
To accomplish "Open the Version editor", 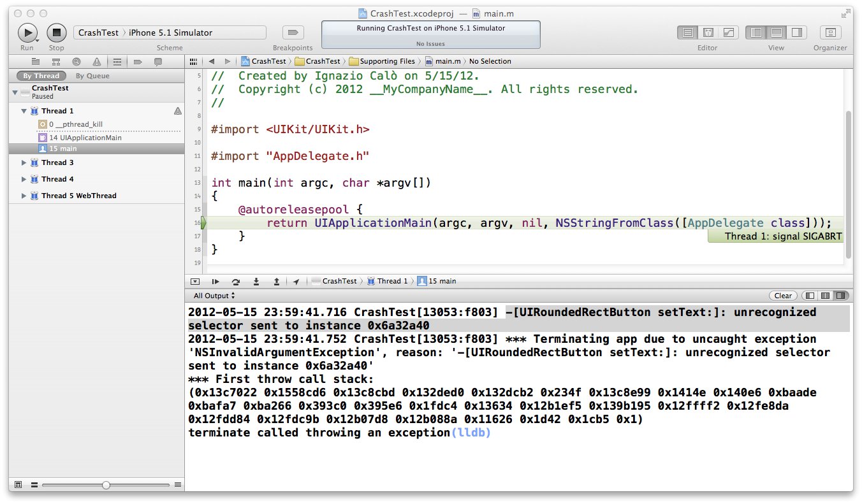I will [x=728, y=32].
